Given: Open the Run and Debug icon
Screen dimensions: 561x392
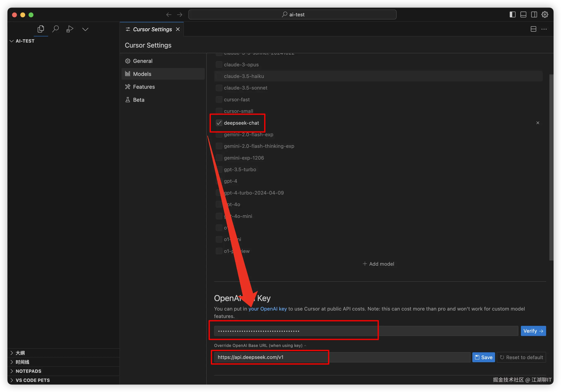Looking at the screenshot, I should tap(70, 29).
